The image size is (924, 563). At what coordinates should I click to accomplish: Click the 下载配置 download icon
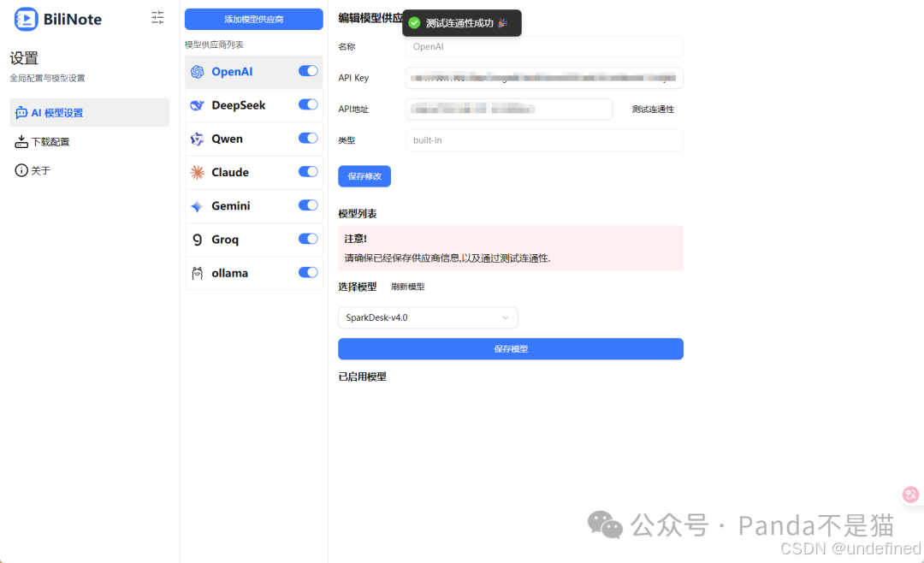coord(21,141)
